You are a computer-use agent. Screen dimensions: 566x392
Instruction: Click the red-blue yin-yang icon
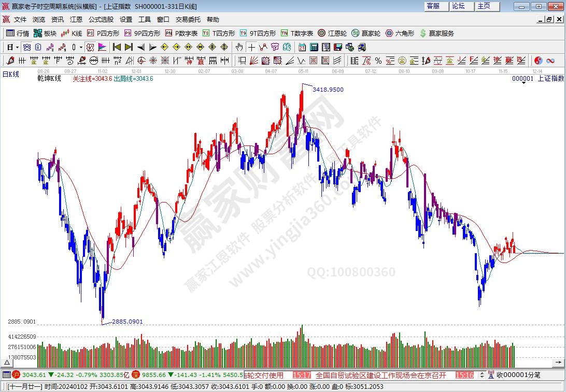(538, 61)
